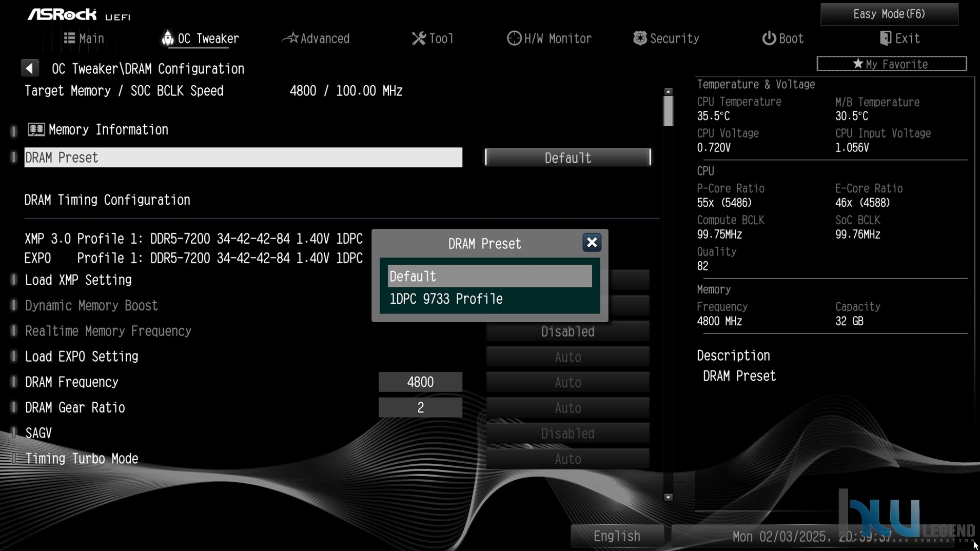The image size is (980, 551).
Task: Click the P-Core Ratio 55x (5486) value
Action: 724,203
